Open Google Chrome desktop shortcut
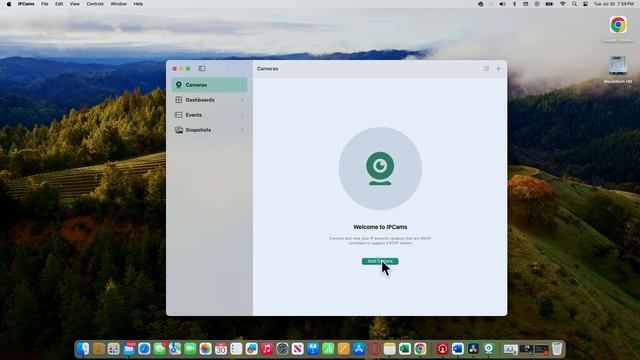 click(618, 25)
